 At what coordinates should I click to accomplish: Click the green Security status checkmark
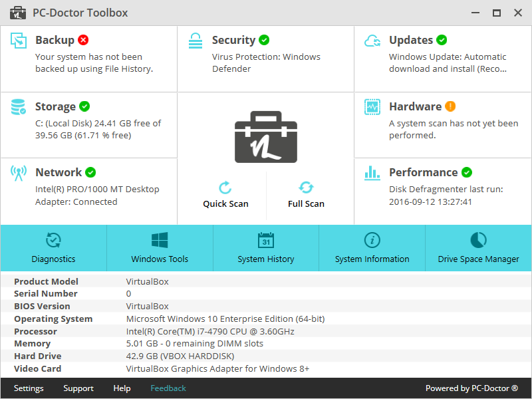point(264,40)
